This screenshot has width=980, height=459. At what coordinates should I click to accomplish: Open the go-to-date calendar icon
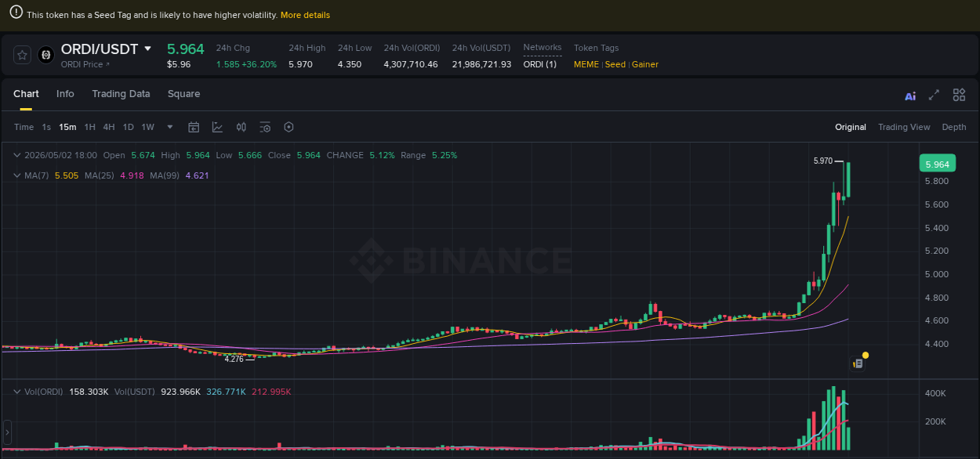194,127
